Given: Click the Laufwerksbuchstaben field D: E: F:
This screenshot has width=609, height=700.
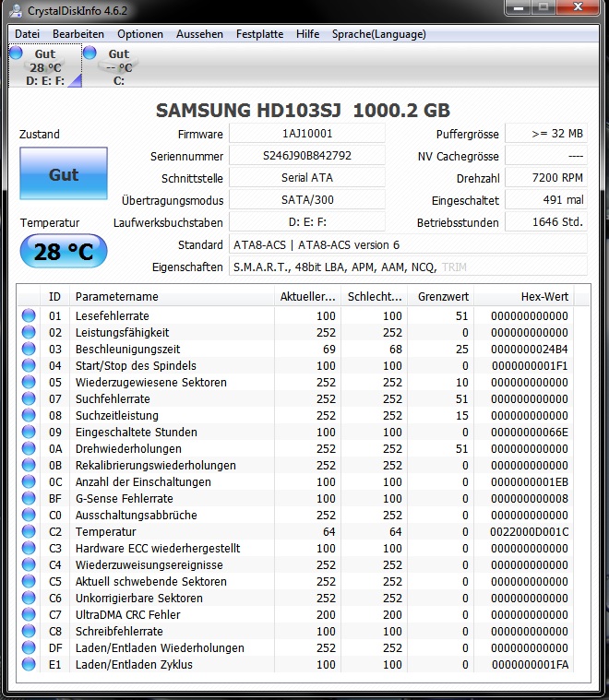Looking at the screenshot, I should 307,222.
